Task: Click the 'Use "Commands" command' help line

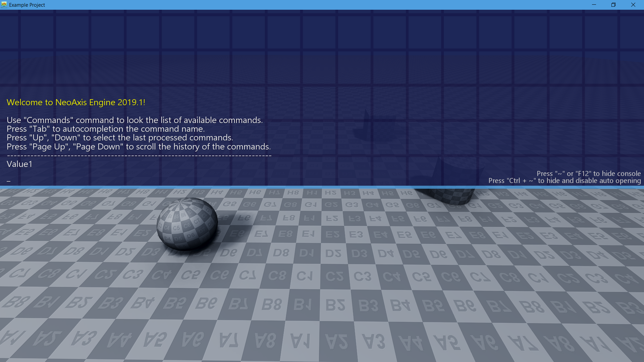Action: coord(135,120)
